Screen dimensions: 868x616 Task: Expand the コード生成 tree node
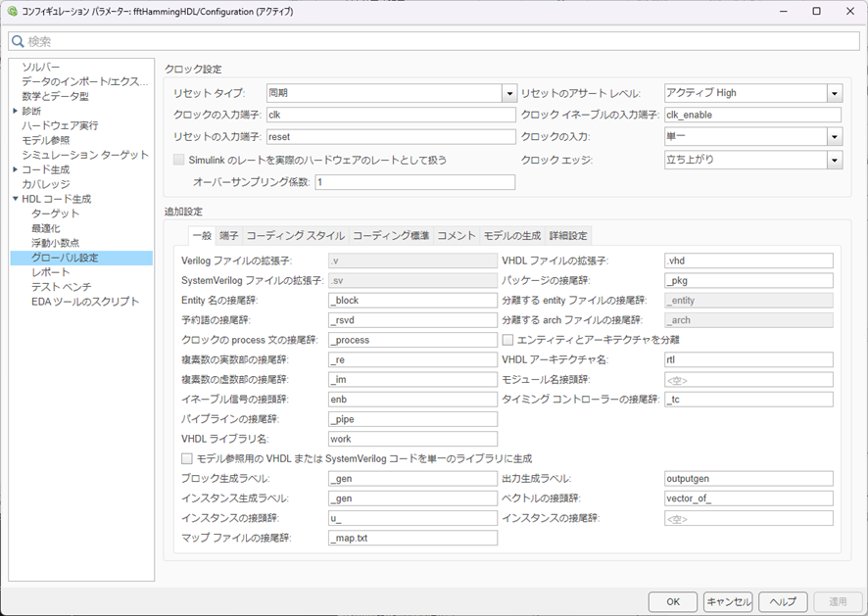tap(15, 169)
